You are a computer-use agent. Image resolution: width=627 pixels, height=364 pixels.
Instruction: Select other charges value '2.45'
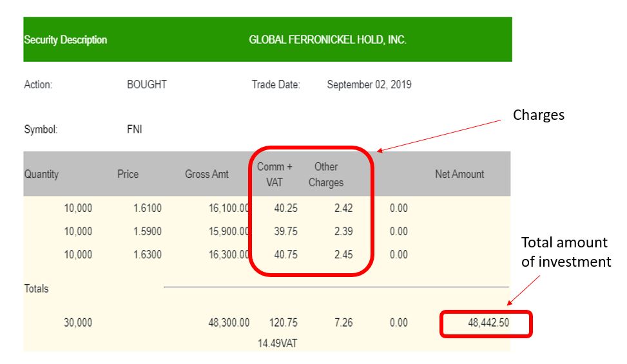(x=343, y=254)
